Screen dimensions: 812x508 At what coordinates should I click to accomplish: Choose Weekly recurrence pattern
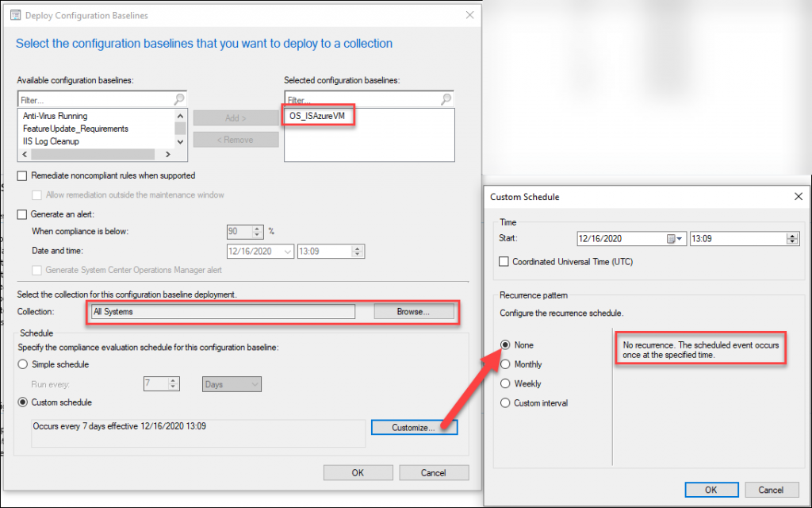coord(505,383)
